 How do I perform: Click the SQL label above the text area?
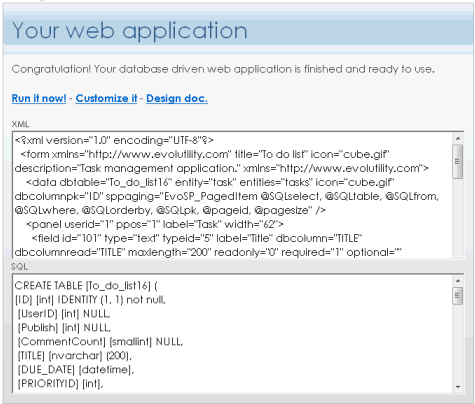[x=20, y=267]
